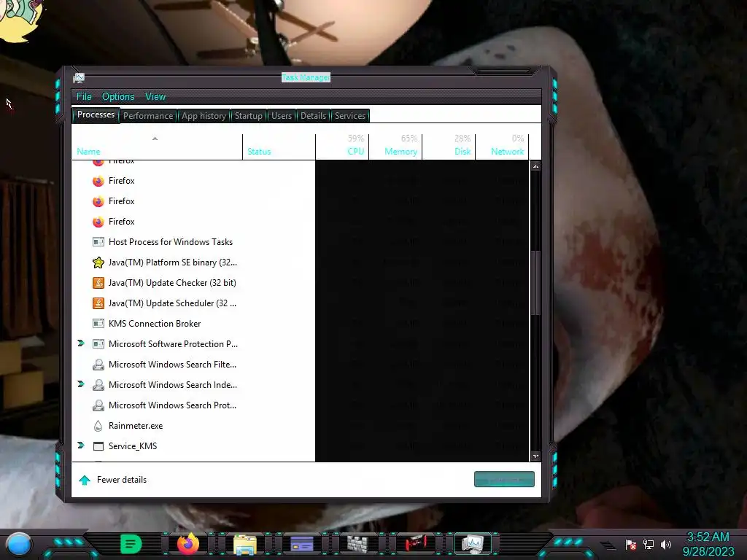Open the purple card app on taskbar
This screenshot has height=560, width=747.
point(301,543)
